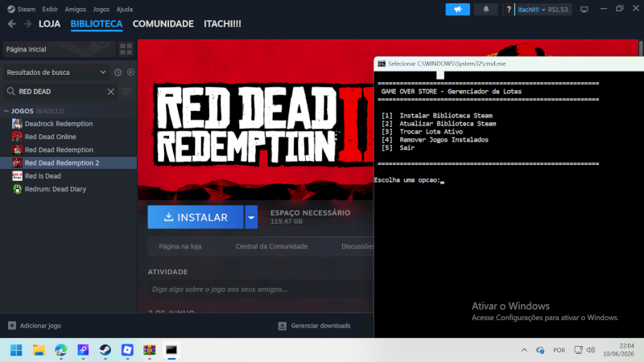This screenshot has height=362, width=644.
Task: Click the cmd.exe window title bar
Action: (509, 64)
